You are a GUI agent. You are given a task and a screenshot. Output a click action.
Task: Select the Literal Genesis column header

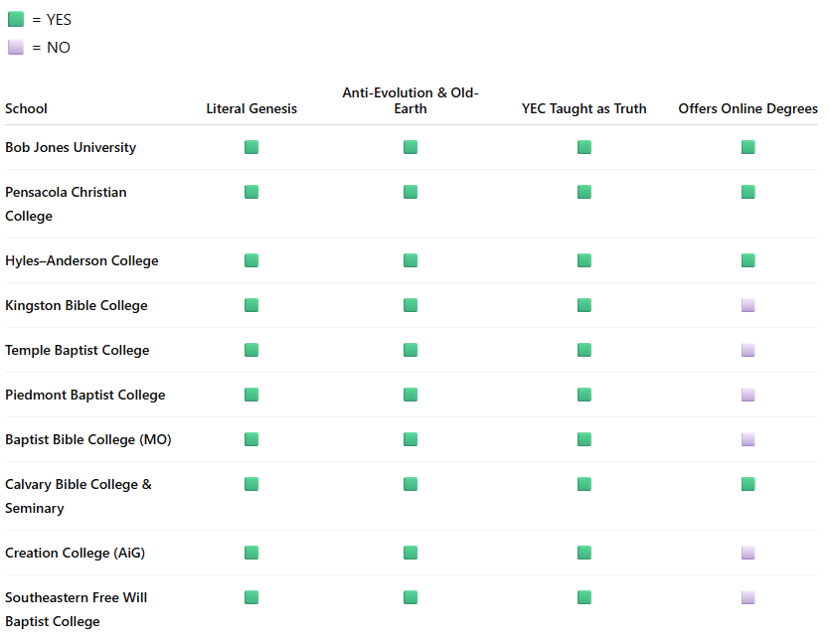coord(251,108)
